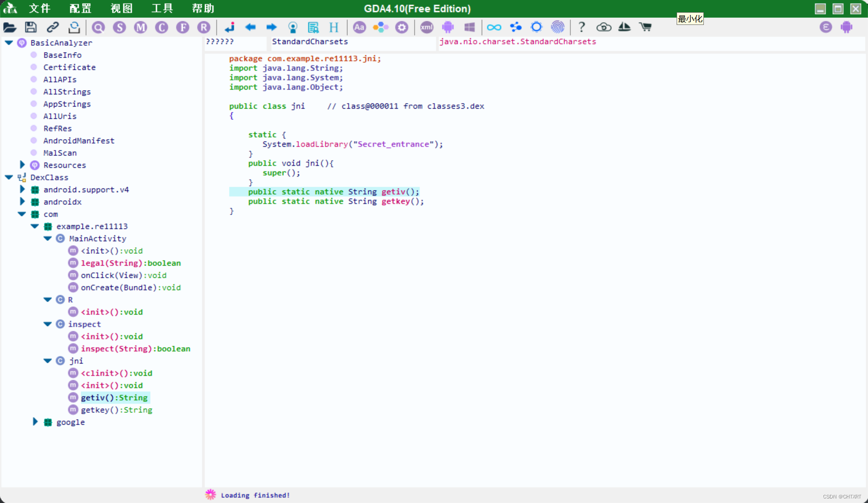Open the 视图 menu
The image size is (868, 503).
(x=121, y=9)
